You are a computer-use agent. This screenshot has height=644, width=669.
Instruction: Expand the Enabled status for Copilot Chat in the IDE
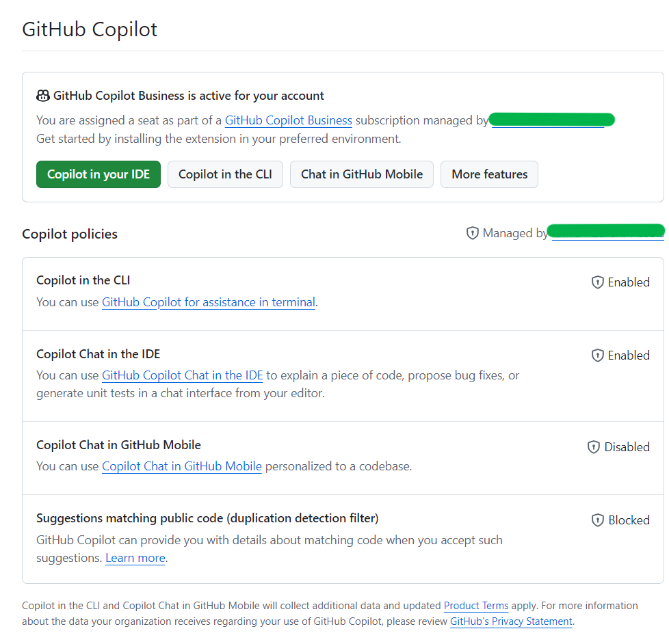click(620, 355)
